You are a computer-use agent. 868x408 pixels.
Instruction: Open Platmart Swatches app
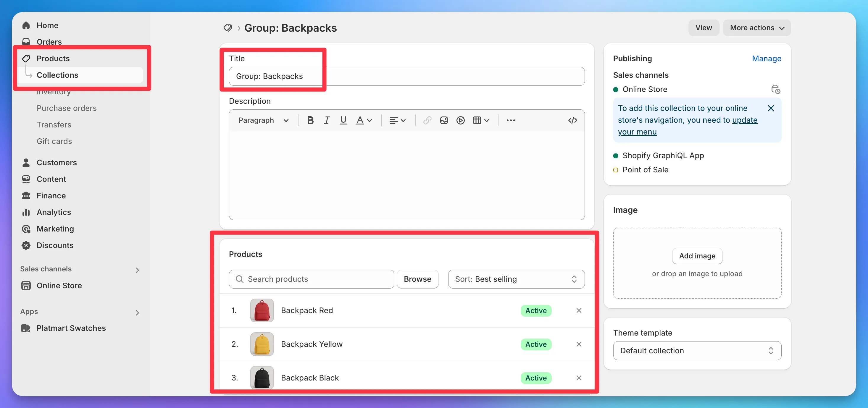tap(71, 328)
